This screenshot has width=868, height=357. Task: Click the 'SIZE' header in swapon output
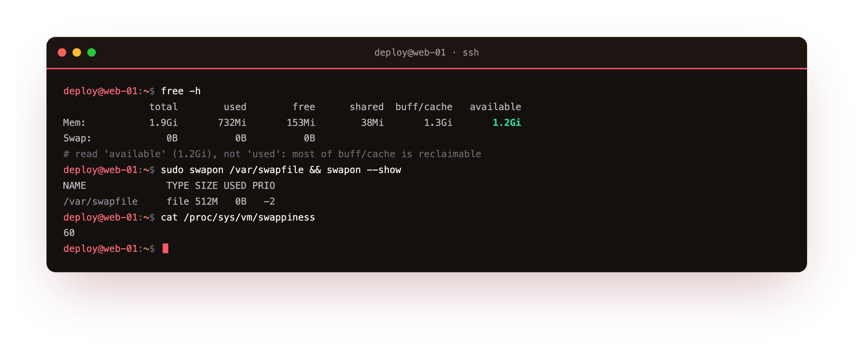pos(206,185)
